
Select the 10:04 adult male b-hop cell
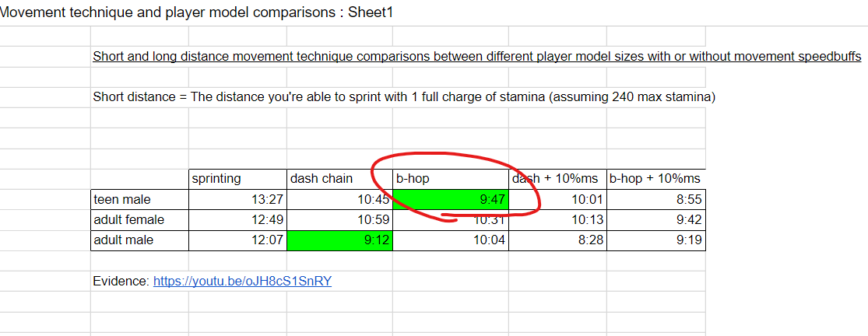451,240
